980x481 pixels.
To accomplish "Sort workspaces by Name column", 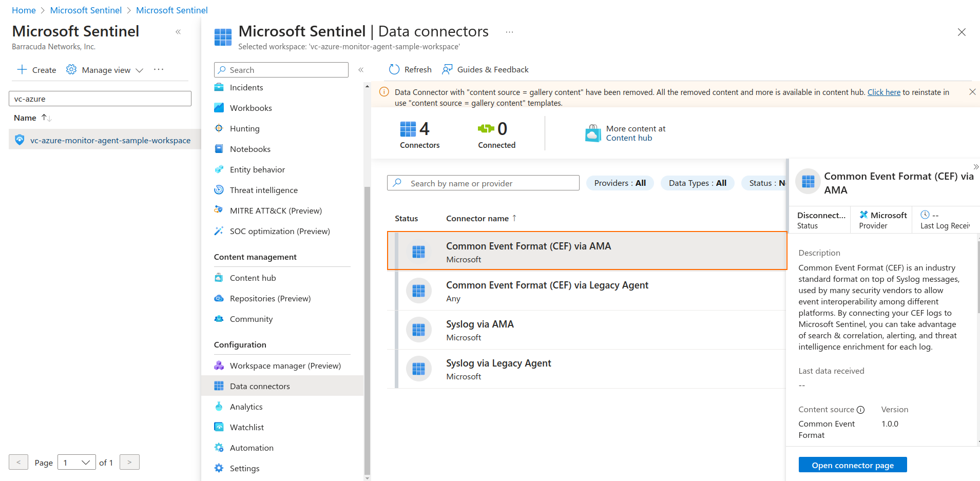I will click(x=32, y=118).
